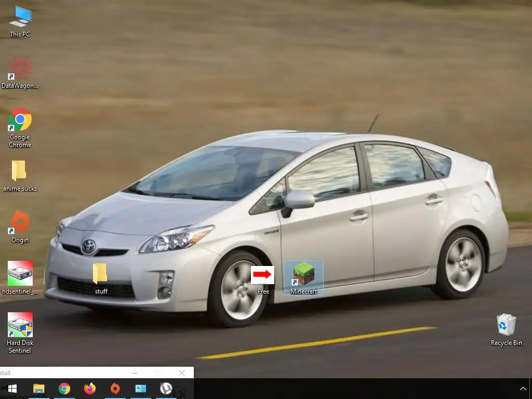The width and height of the screenshot is (532, 399).
Task: Select the 'Free' red arrow icon
Action: [x=262, y=275]
